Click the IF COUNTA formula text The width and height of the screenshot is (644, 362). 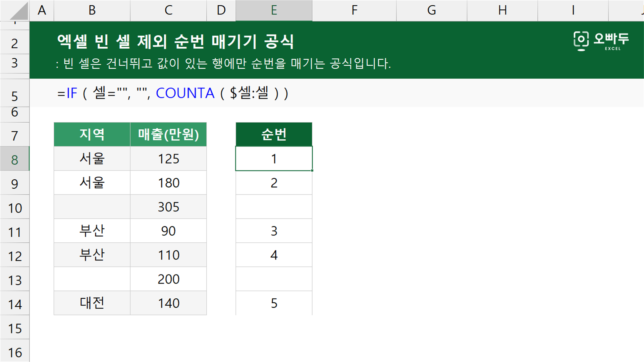pos(173,93)
